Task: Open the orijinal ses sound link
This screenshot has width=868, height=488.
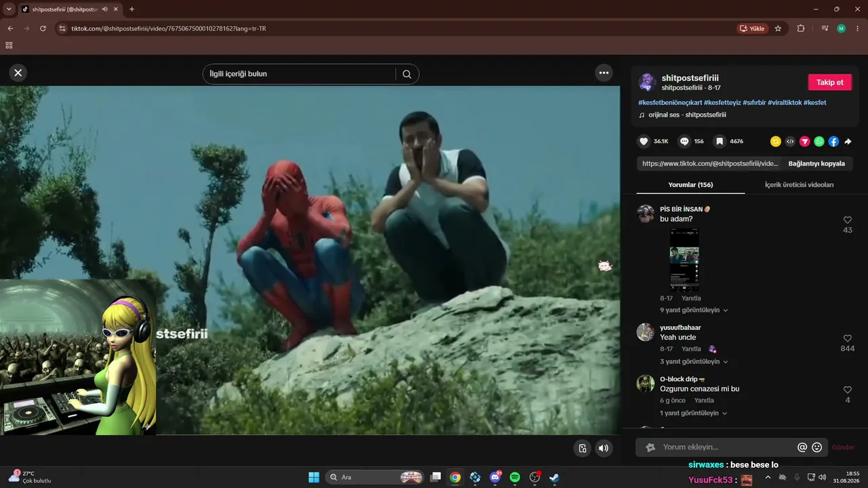Action: 687,115
